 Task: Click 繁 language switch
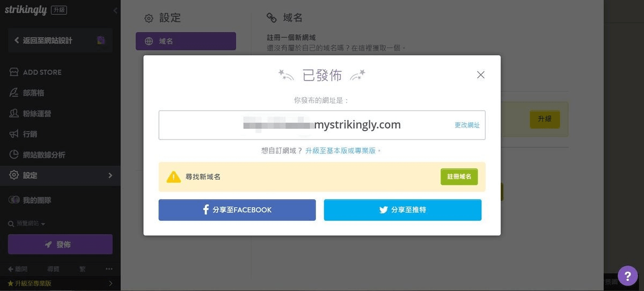point(82,269)
